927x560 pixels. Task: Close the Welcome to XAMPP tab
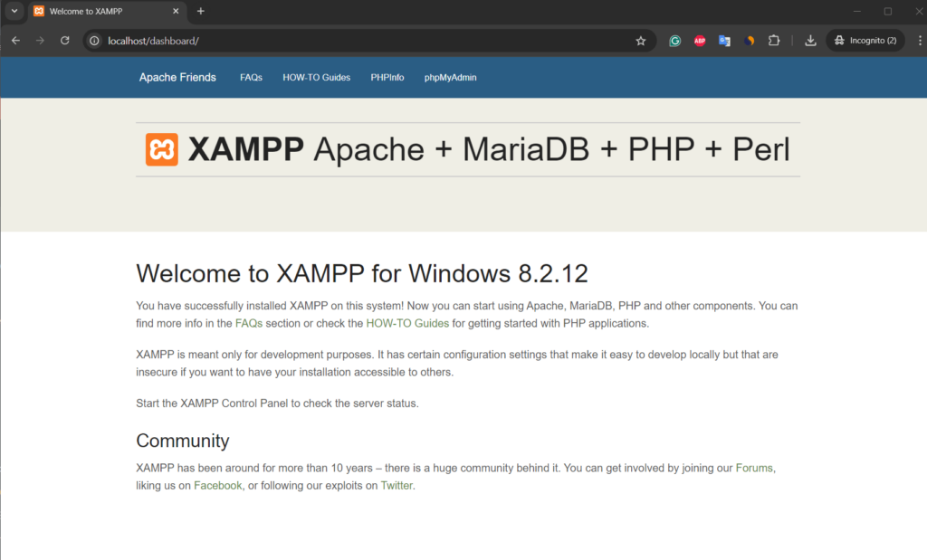click(176, 11)
